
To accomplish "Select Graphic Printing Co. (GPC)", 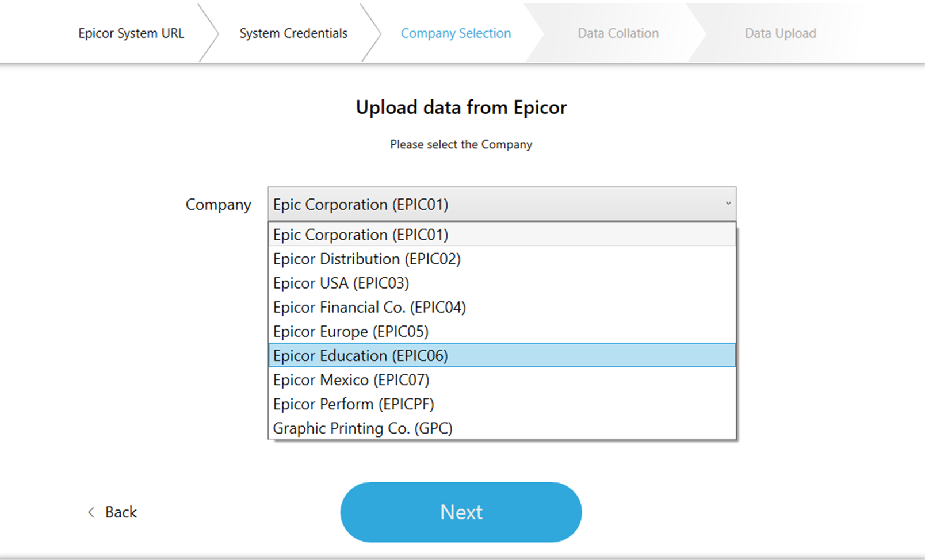I will (363, 428).
